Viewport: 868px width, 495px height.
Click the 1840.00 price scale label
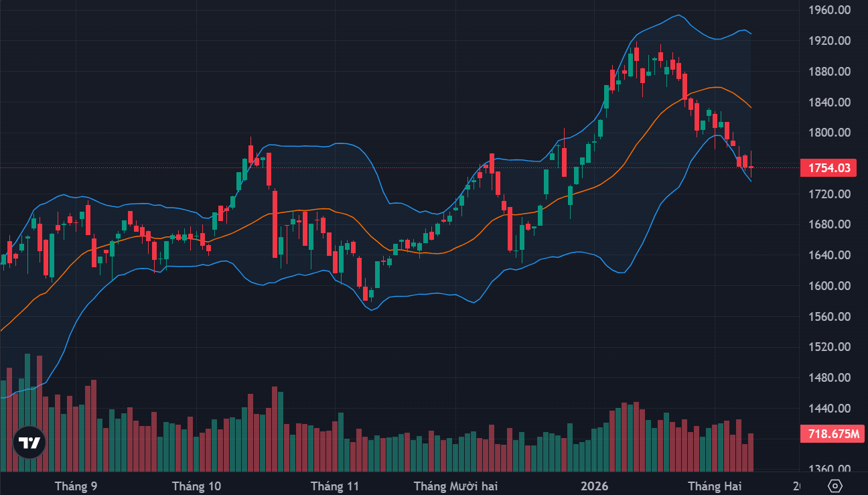pos(829,102)
